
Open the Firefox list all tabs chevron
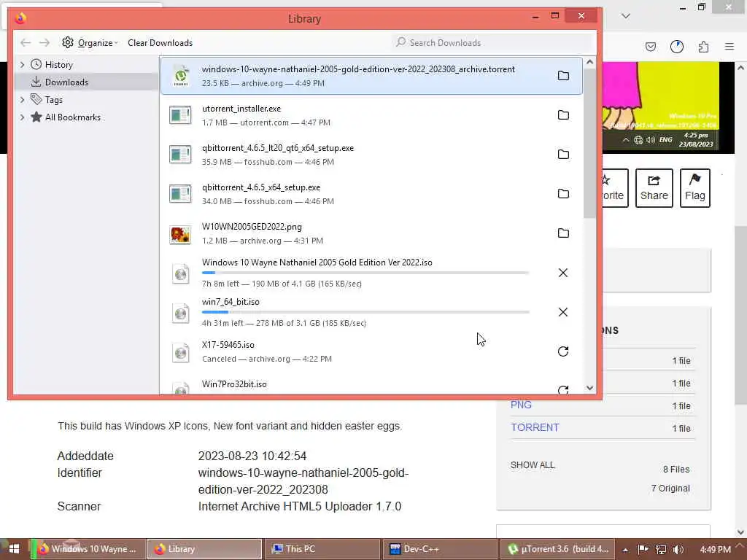pos(626,16)
